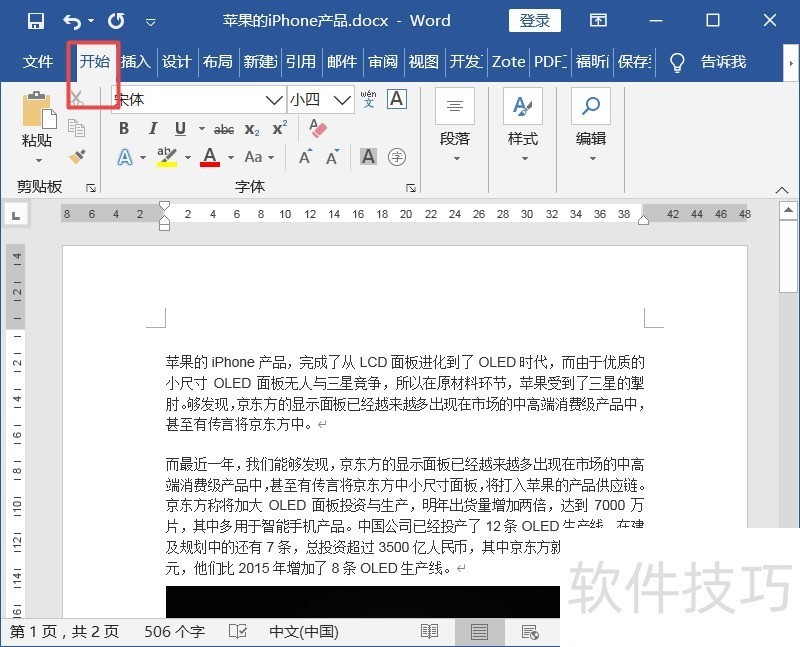Open font color dropdown arrow
The height and width of the screenshot is (647, 800).
tap(231, 157)
